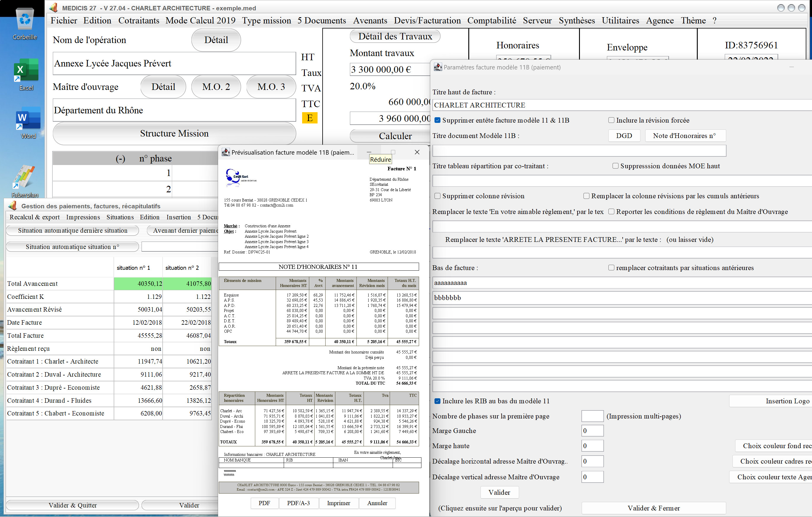This screenshot has height=517, width=812.
Task: Click the MEDICIS app icon in title bar
Action: point(53,7)
